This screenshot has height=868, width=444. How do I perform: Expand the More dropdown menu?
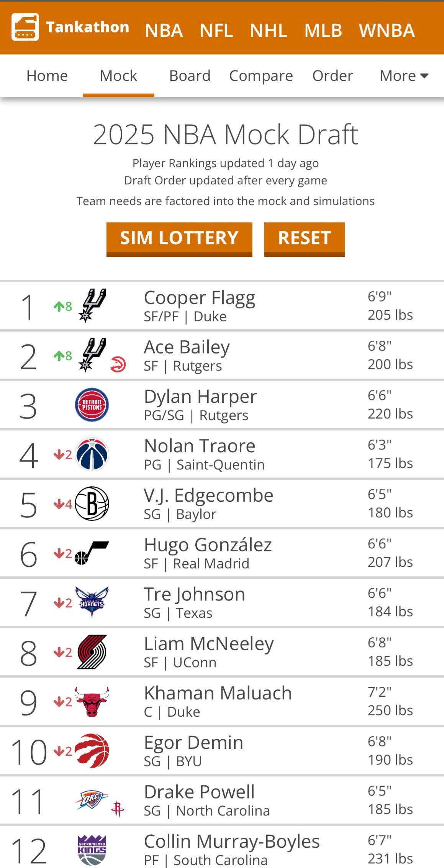(x=404, y=76)
